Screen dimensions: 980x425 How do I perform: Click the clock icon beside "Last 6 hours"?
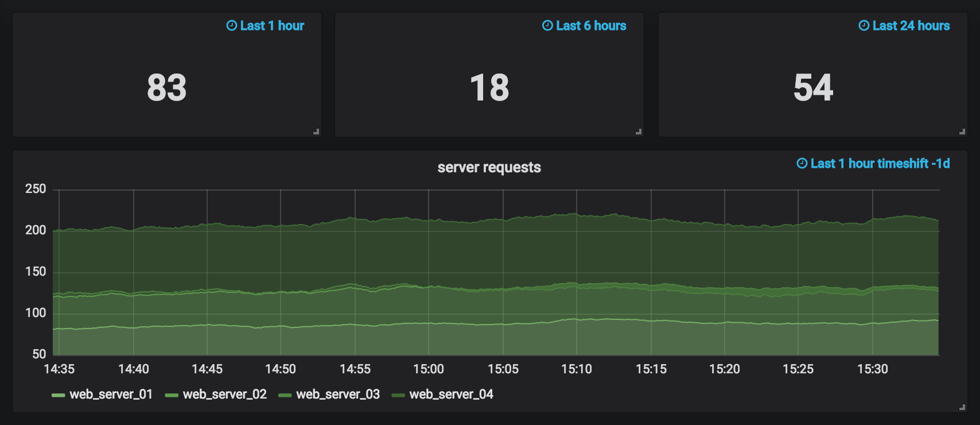click(x=547, y=26)
